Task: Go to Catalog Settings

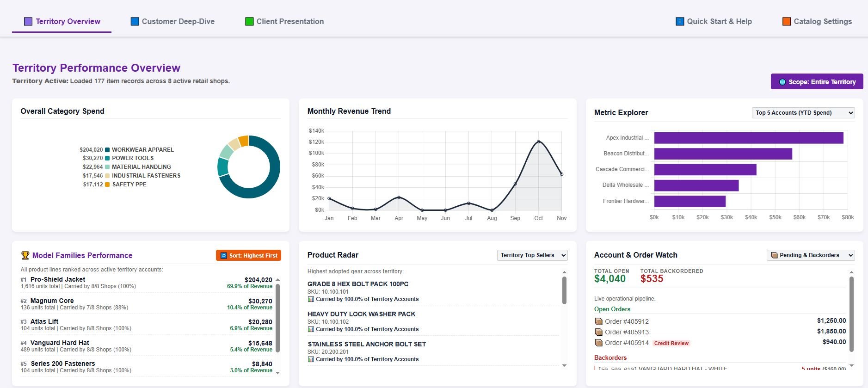Action: pyautogui.click(x=817, y=21)
